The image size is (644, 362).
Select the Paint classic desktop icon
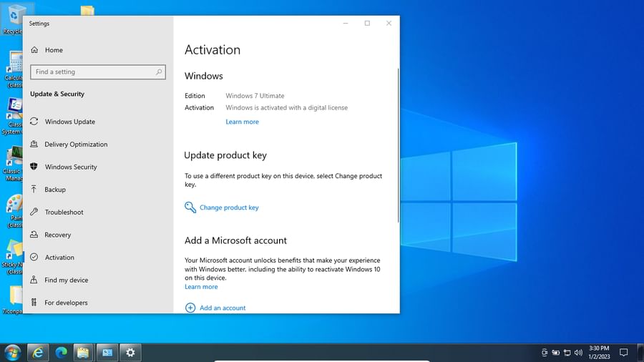coord(14,211)
